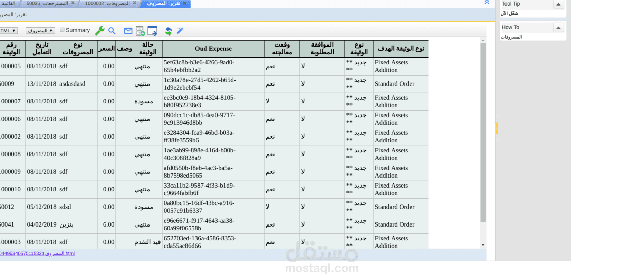Click the report scrollbar up arrow
644x280 pixels.
(x=483, y=41)
